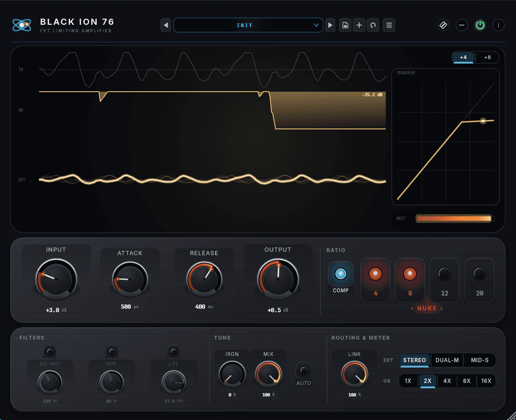Click the OUTPUT knob
This screenshot has height=420, width=516.
278,279
